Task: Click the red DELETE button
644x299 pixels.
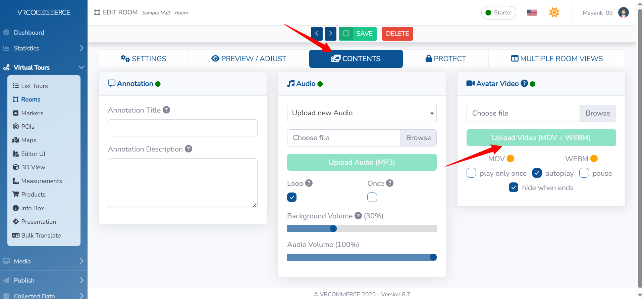Action: tap(397, 34)
